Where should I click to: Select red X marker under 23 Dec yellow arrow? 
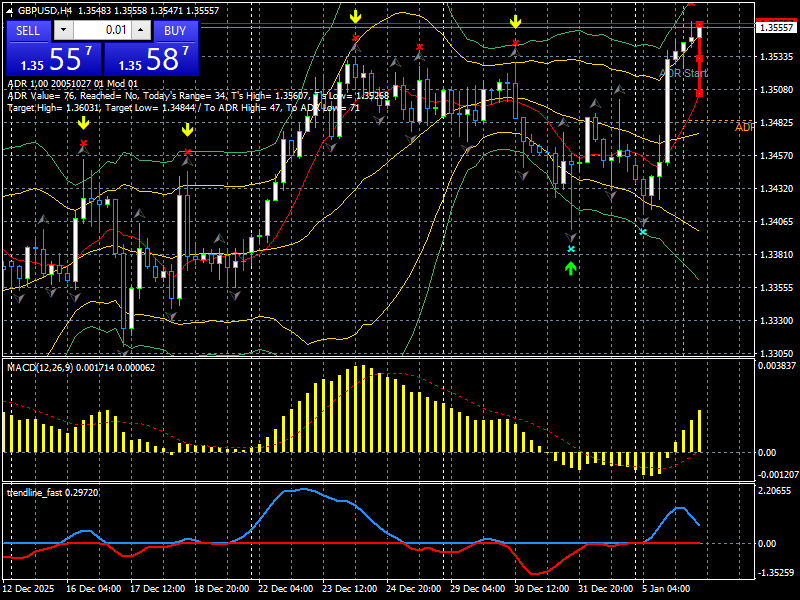(356, 38)
